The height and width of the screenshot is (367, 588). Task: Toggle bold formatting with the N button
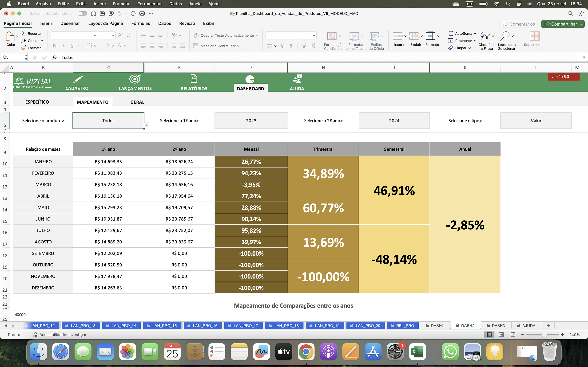click(x=54, y=46)
